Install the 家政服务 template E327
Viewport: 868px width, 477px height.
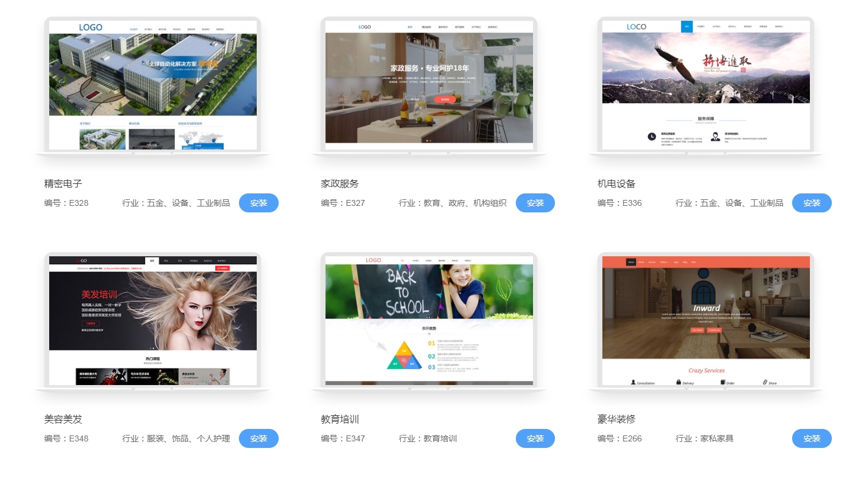pos(535,203)
